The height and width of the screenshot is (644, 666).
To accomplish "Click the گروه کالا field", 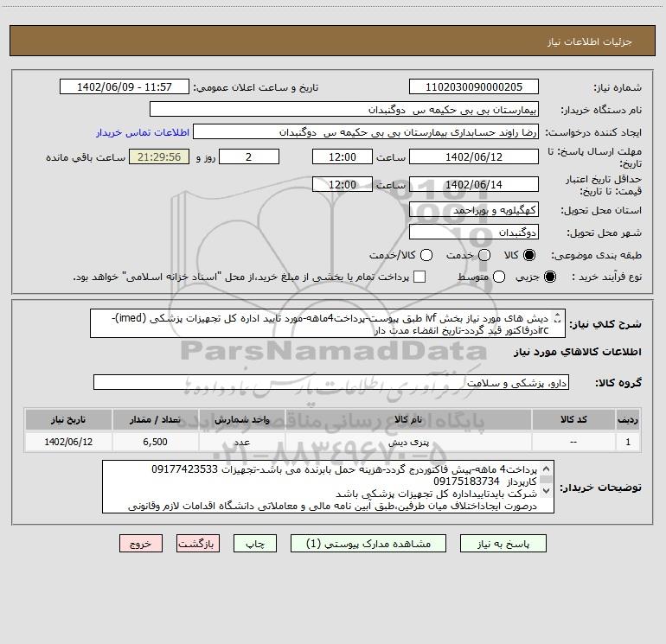I will click(331, 382).
